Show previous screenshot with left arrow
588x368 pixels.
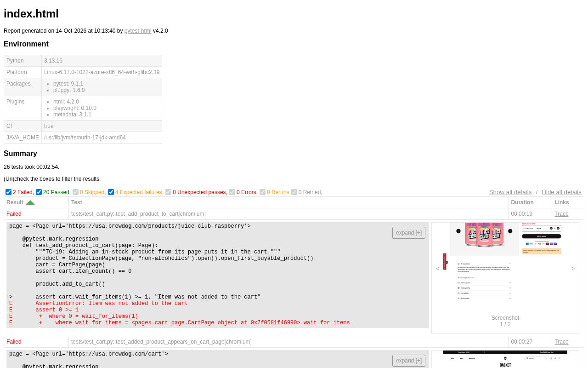click(437, 269)
